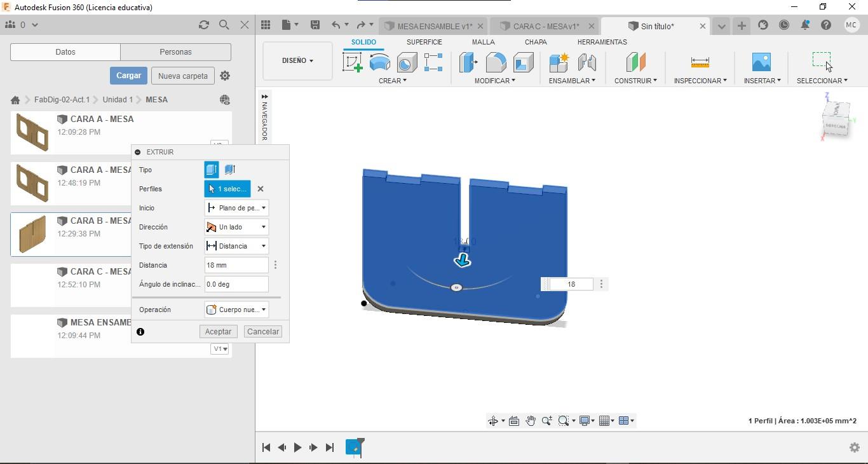Save the document with the floppy disk icon

[315, 25]
